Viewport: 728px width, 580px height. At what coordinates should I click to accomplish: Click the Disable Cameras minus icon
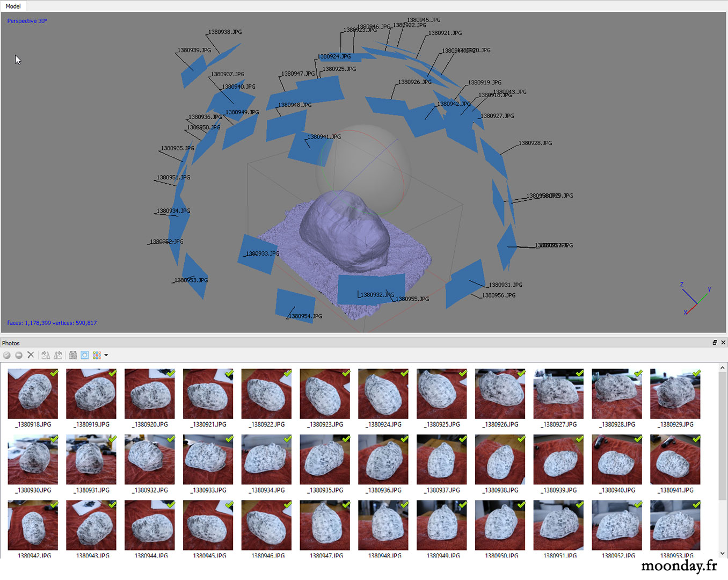[19, 355]
